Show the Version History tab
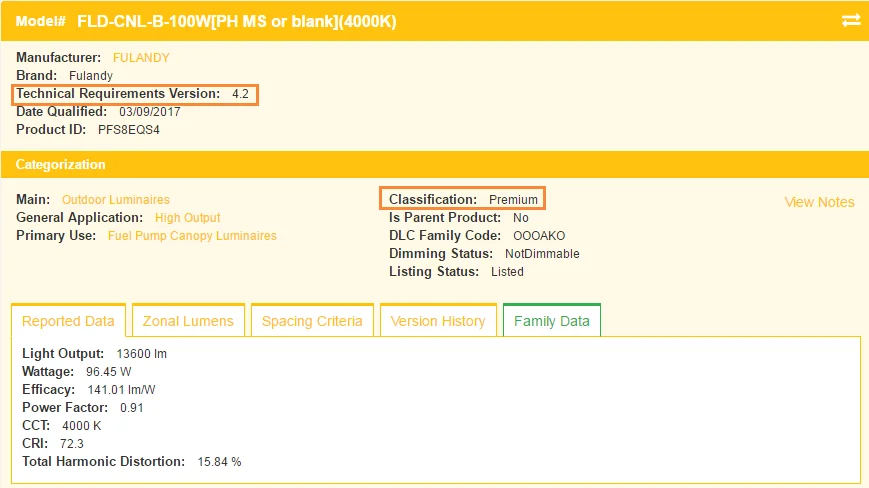 coord(438,321)
